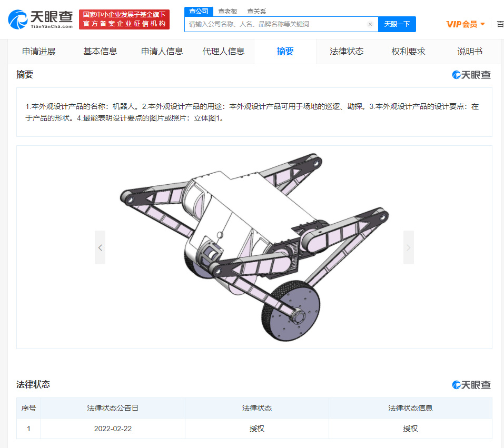The image size is (504, 448).
Task: Show next image with right arrow
Action: (409, 247)
